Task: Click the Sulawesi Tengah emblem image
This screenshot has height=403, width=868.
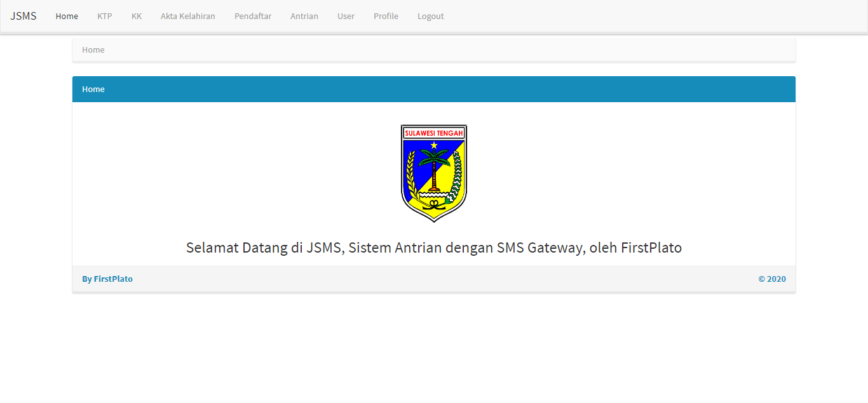Action: (434, 173)
